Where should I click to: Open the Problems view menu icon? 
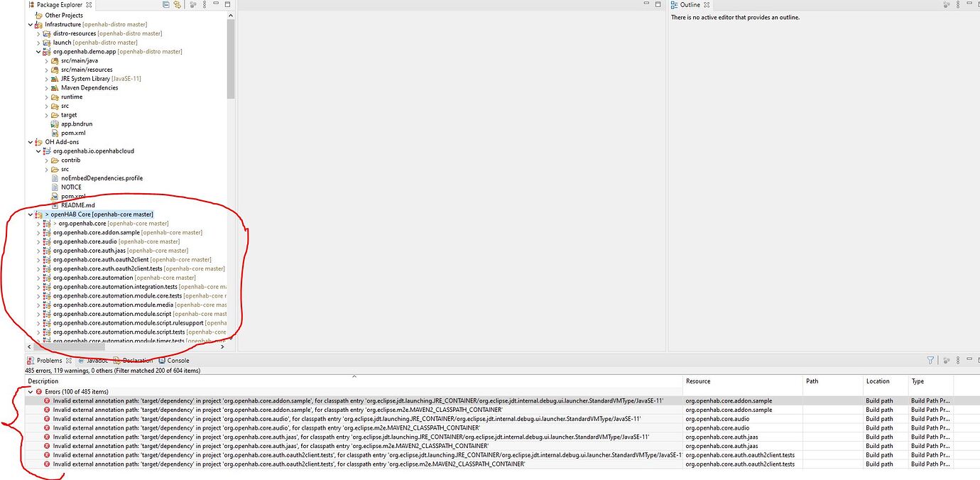click(x=957, y=360)
